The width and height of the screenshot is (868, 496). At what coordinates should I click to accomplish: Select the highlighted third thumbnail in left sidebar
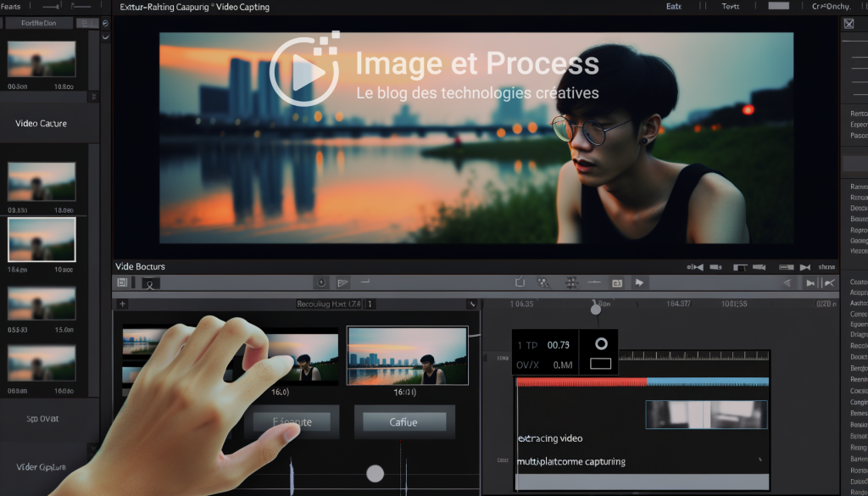[x=42, y=239]
